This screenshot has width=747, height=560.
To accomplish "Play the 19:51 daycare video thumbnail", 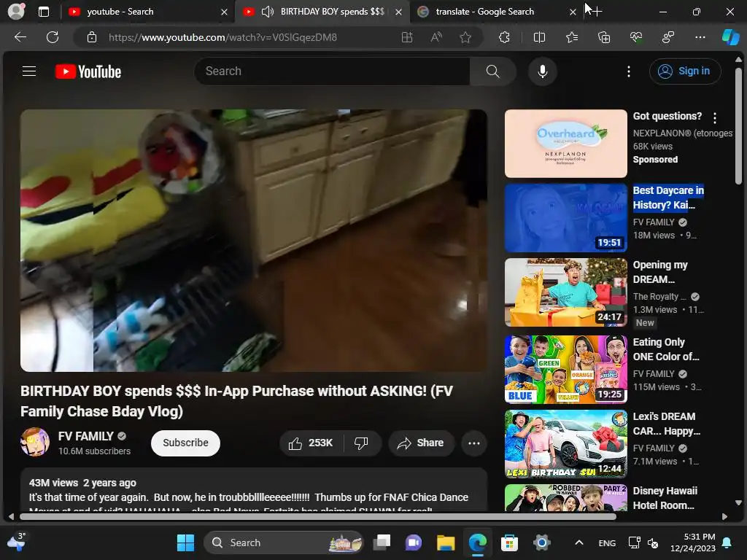I will click(565, 218).
